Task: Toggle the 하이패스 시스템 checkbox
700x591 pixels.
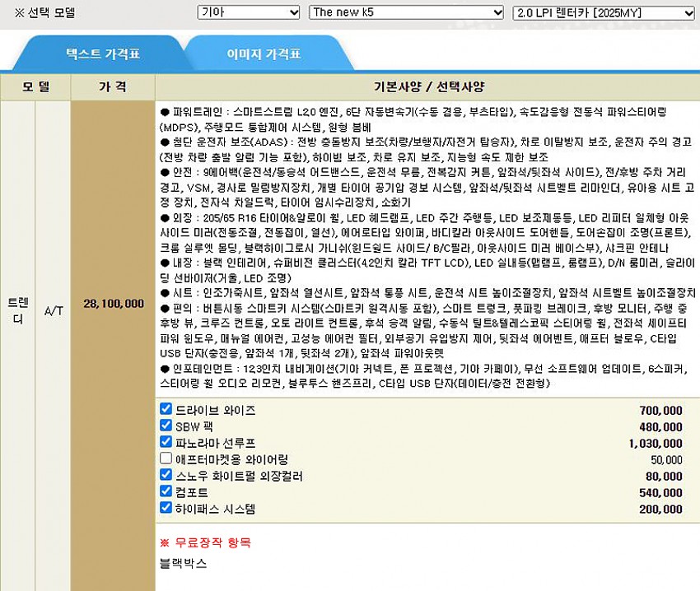Action: [166, 508]
